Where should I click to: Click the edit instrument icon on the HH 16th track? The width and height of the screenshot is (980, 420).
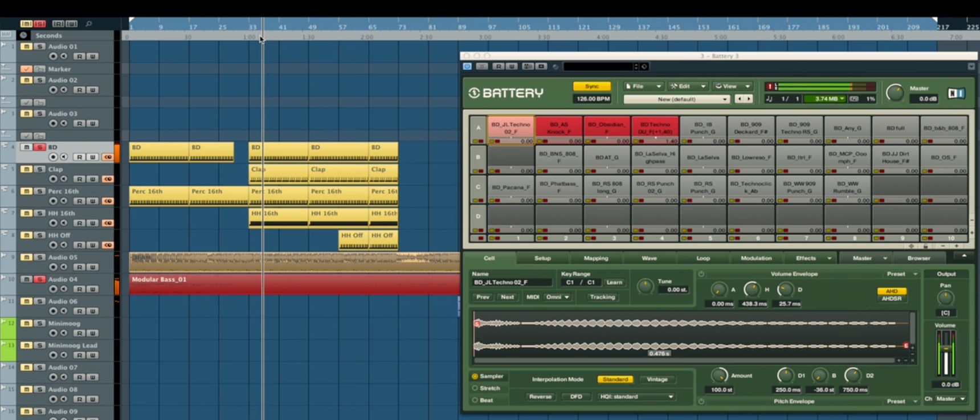click(108, 223)
